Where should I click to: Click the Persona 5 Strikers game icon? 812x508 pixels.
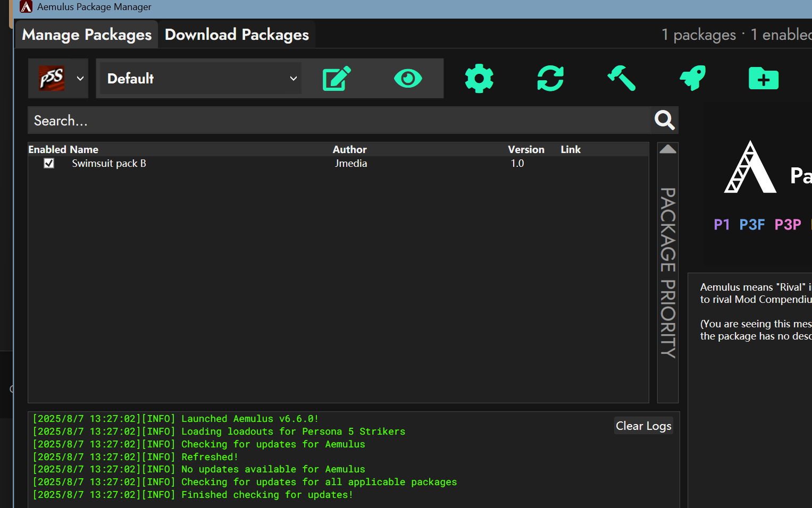click(52, 79)
